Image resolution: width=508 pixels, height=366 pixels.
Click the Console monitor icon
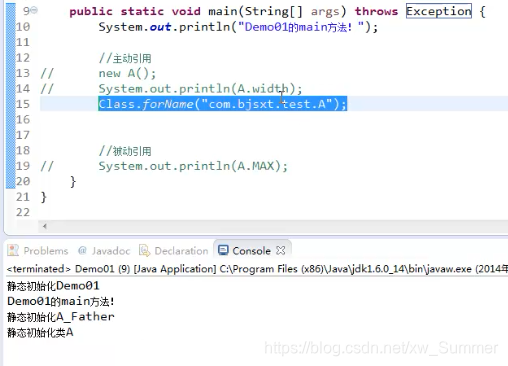[223, 250]
